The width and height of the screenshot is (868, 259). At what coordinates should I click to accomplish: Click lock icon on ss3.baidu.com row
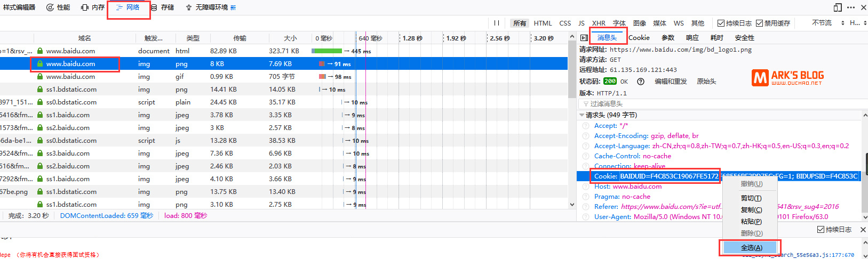(40, 153)
